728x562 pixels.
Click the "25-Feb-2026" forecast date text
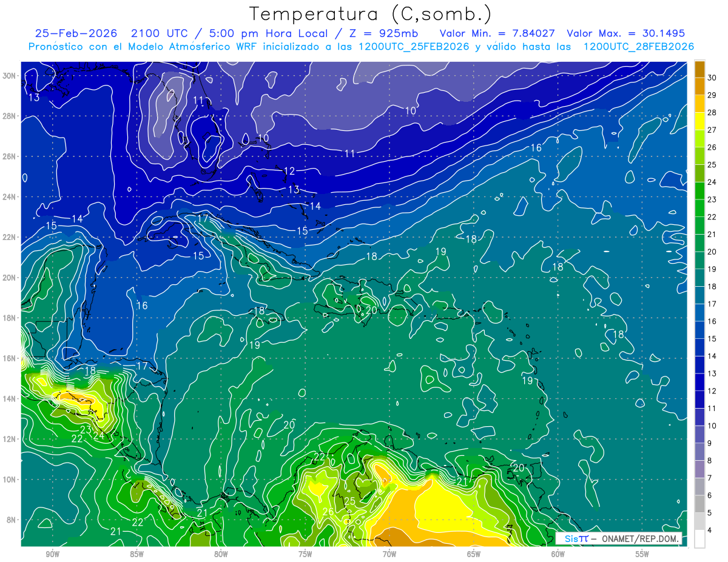pos(76,33)
